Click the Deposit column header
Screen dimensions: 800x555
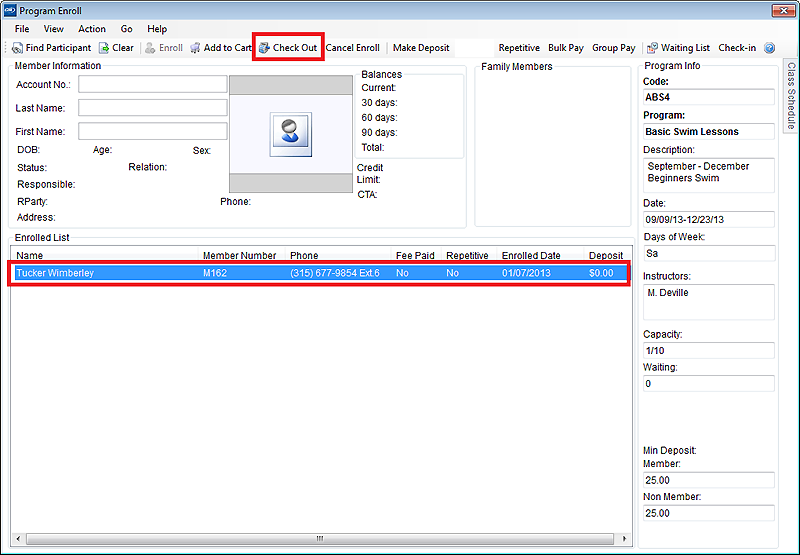tap(607, 256)
